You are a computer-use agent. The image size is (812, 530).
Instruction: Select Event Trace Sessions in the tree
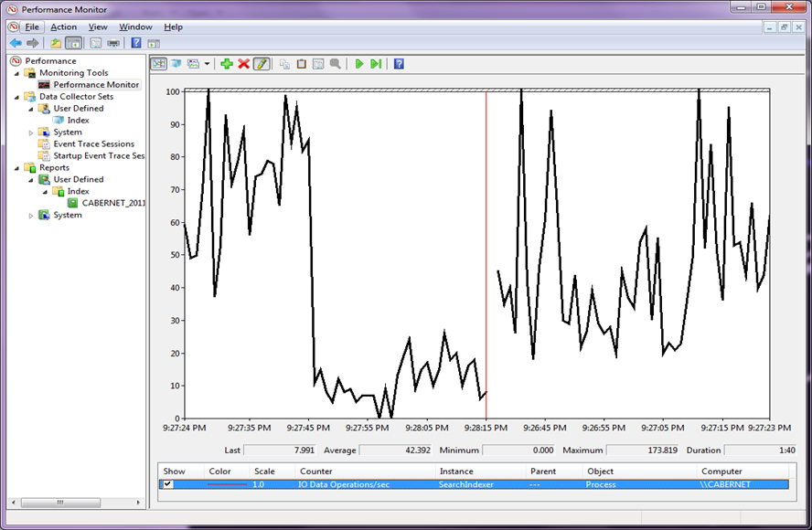coord(93,143)
